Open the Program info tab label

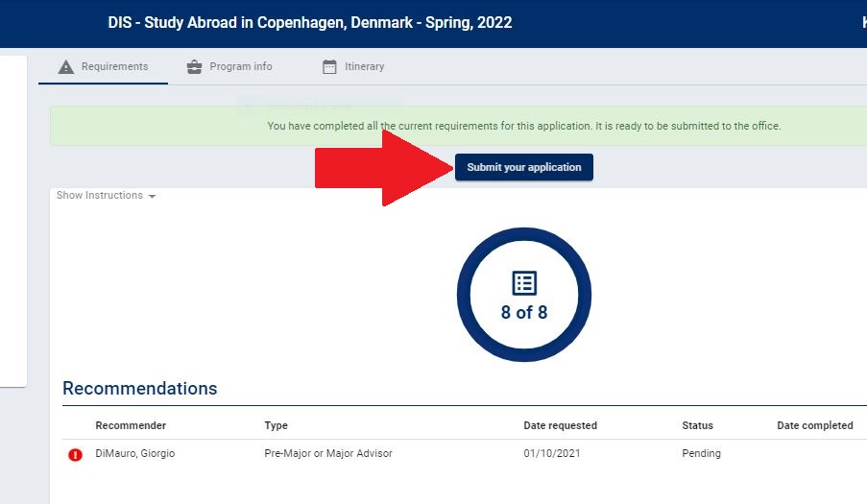241,67
